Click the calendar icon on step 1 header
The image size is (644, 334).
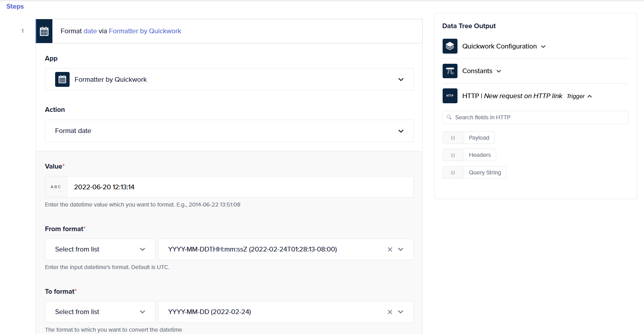(x=44, y=31)
